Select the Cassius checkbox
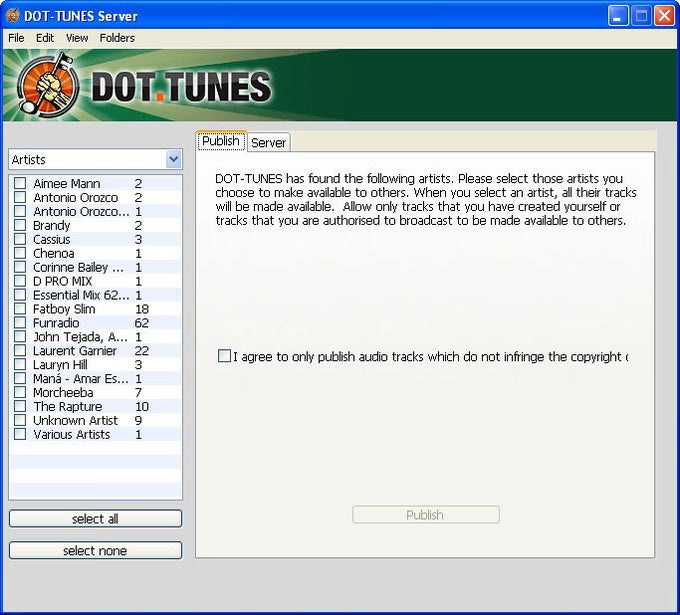The image size is (680, 615). 20,239
